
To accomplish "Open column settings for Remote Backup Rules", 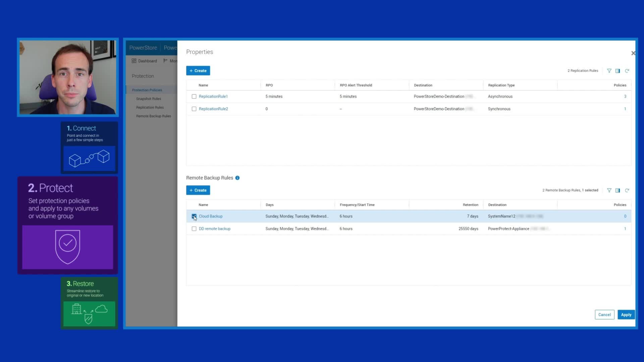I will pyautogui.click(x=618, y=190).
